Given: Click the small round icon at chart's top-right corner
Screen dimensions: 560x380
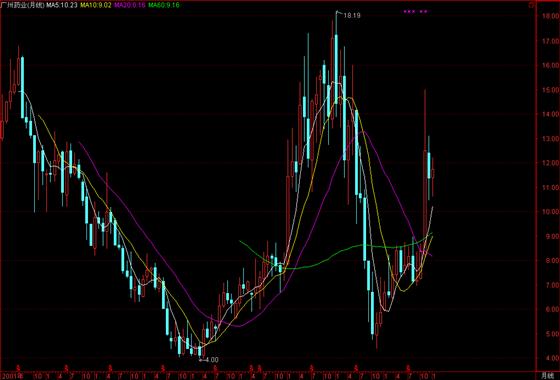Looking at the screenshot, I should click(531, 5).
